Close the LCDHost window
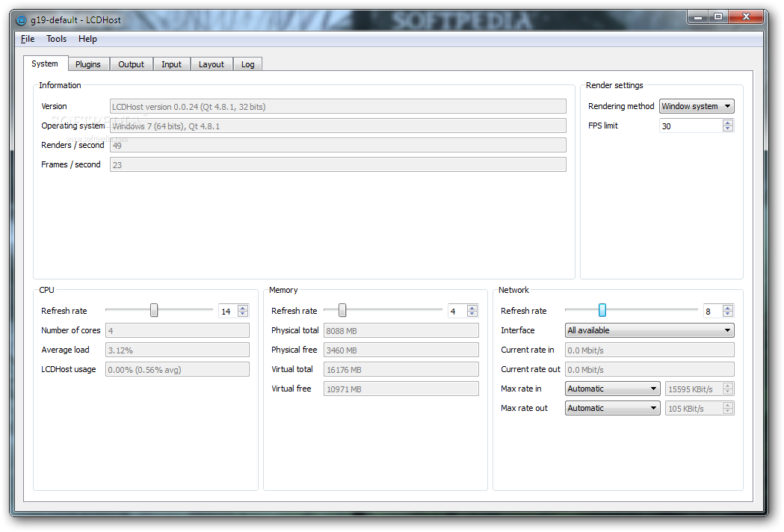Screen dimensions: 784x532 (x=746, y=17)
